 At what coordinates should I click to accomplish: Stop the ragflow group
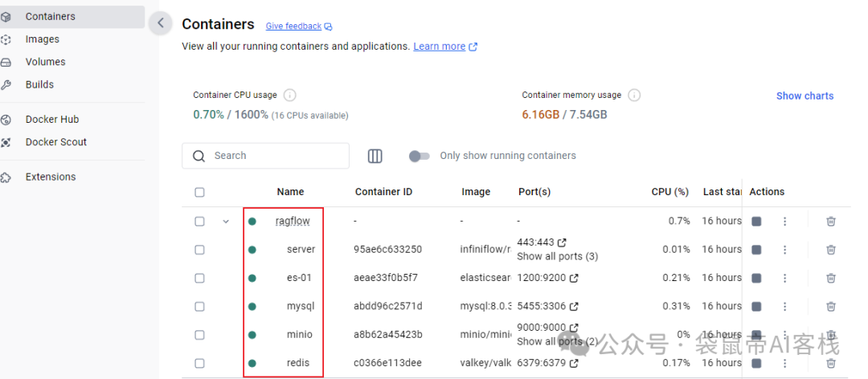(x=756, y=222)
